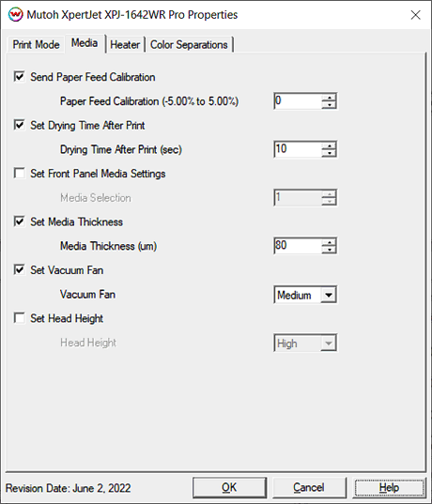The height and width of the screenshot is (504, 432).
Task: Enable Set Front Panel Media Settings
Action: click(20, 174)
